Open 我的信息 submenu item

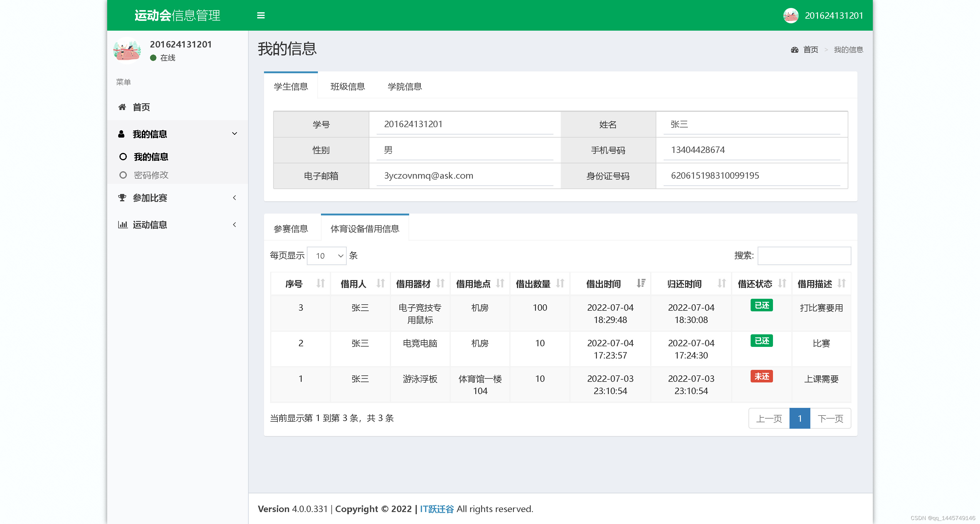(151, 156)
